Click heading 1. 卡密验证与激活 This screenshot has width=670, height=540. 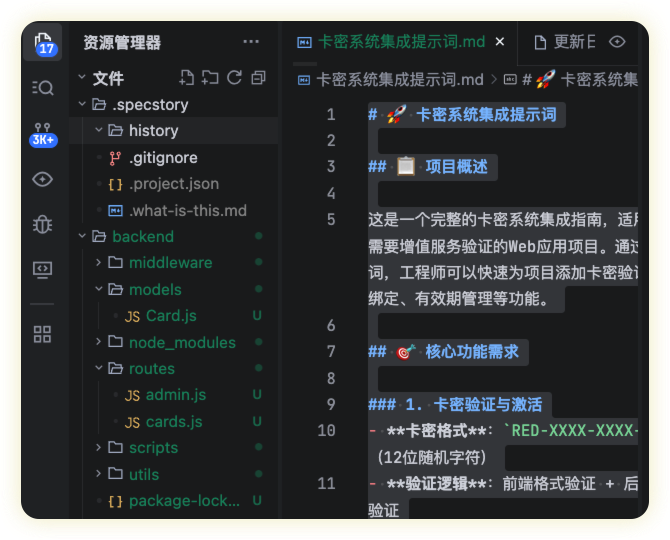point(473,405)
